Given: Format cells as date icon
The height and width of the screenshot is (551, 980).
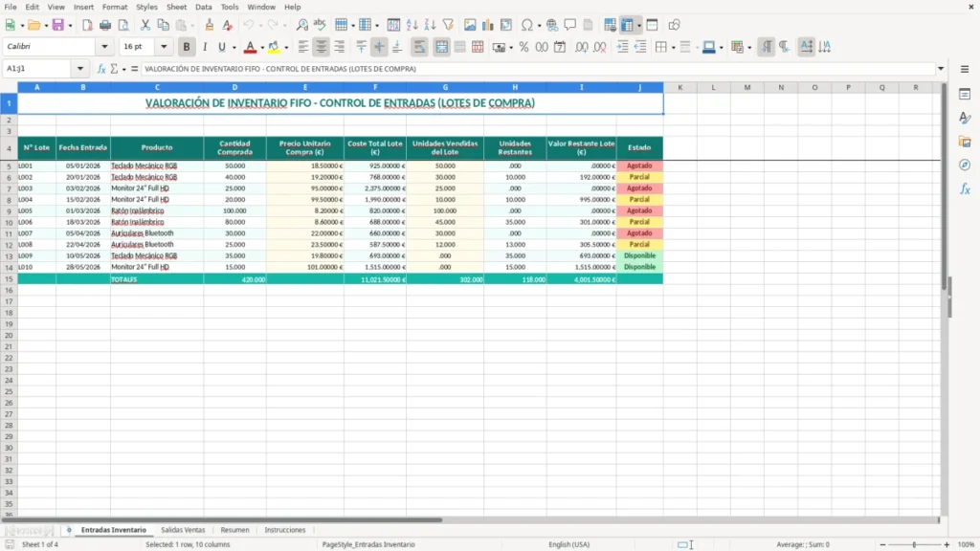Looking at the screenshot, I should coord(560,47).
